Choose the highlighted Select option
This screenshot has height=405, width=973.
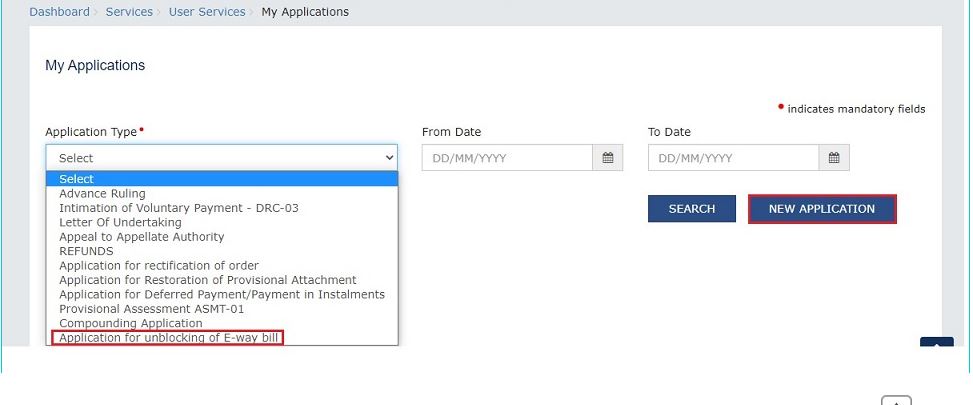tap(222, 179)
